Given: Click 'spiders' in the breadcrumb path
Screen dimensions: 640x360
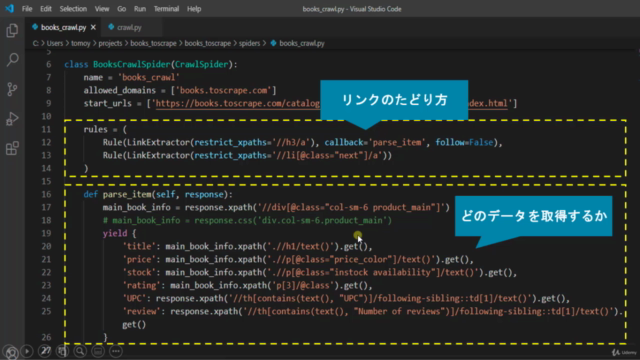Looking at the screenshot, I should coord(249,43).
